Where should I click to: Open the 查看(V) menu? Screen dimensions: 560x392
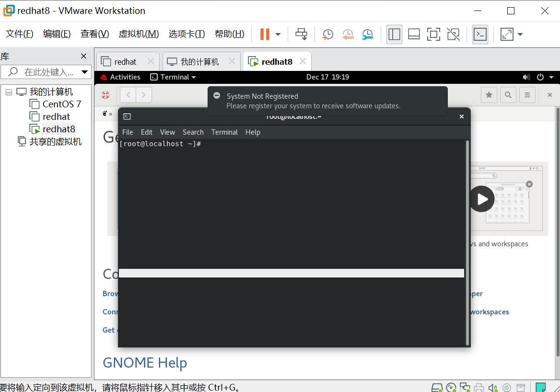click(x=94, y=34)
